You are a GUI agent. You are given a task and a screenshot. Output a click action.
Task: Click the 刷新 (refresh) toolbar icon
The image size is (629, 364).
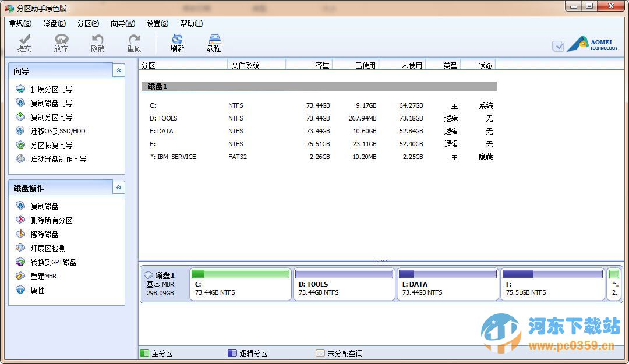[x=177, y=43]
